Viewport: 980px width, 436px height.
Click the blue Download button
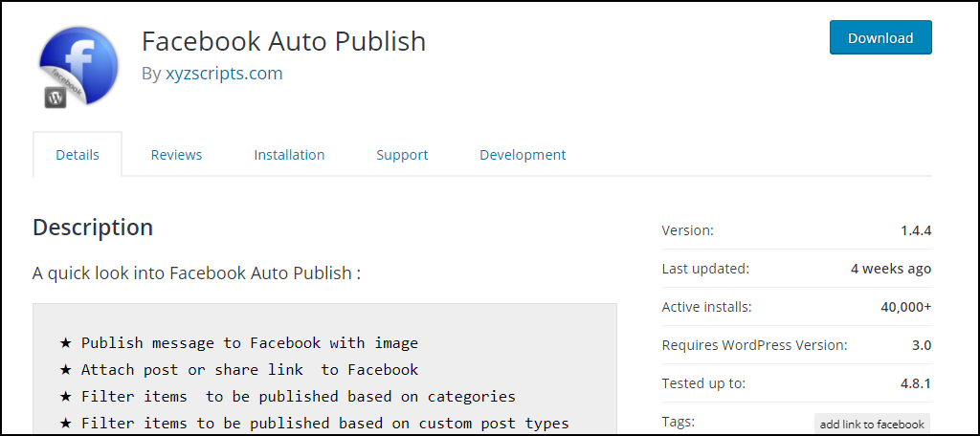880,37
